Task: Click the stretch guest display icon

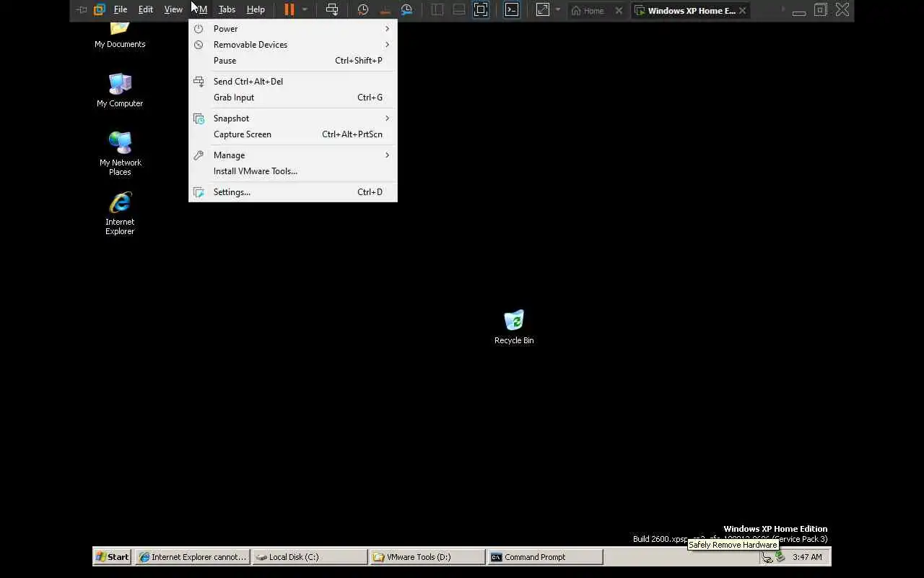Action: tap(542, 9)
